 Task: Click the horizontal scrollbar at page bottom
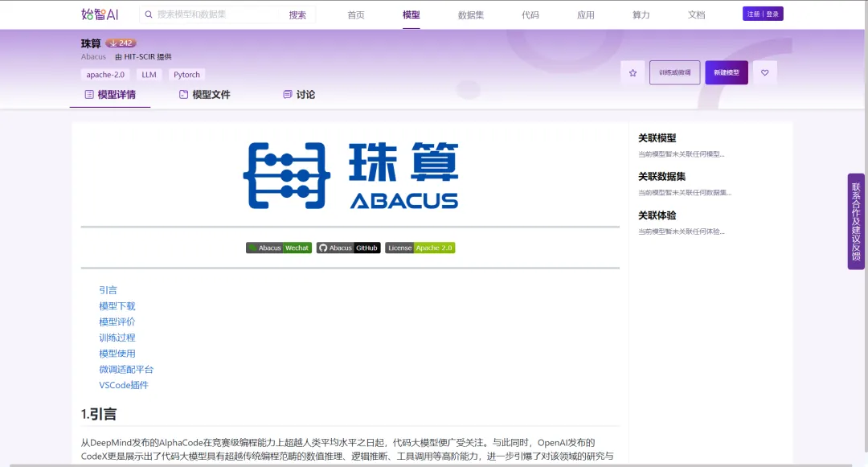431,465
